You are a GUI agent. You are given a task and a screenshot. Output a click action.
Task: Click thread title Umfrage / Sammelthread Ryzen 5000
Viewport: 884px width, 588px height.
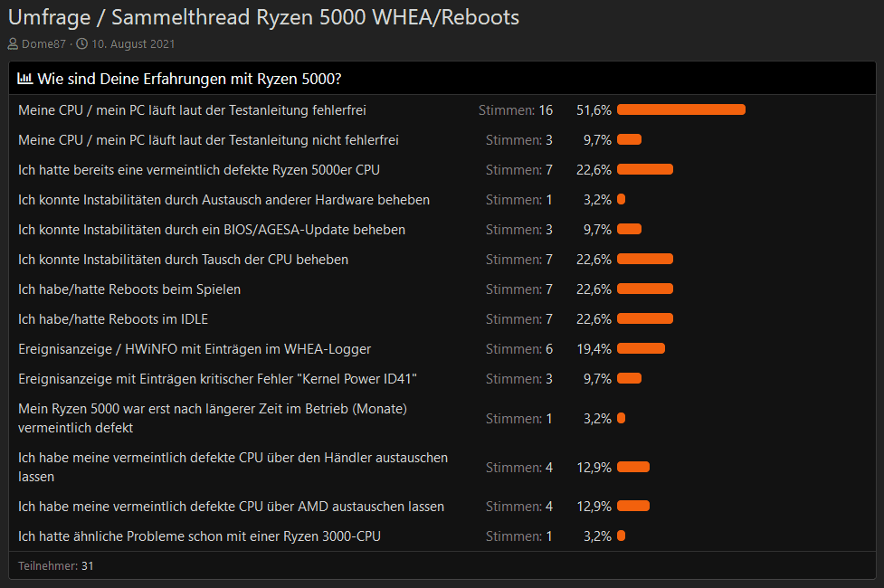(263, 17)
